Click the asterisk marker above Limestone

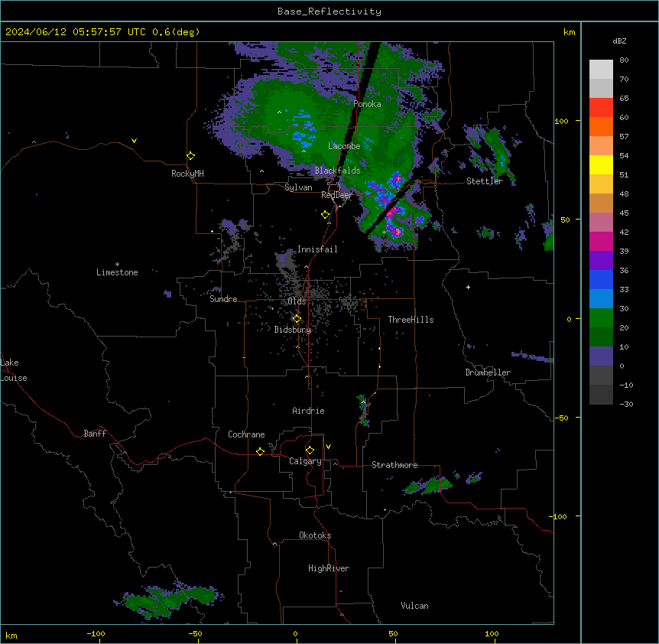(x=117, y=265)
